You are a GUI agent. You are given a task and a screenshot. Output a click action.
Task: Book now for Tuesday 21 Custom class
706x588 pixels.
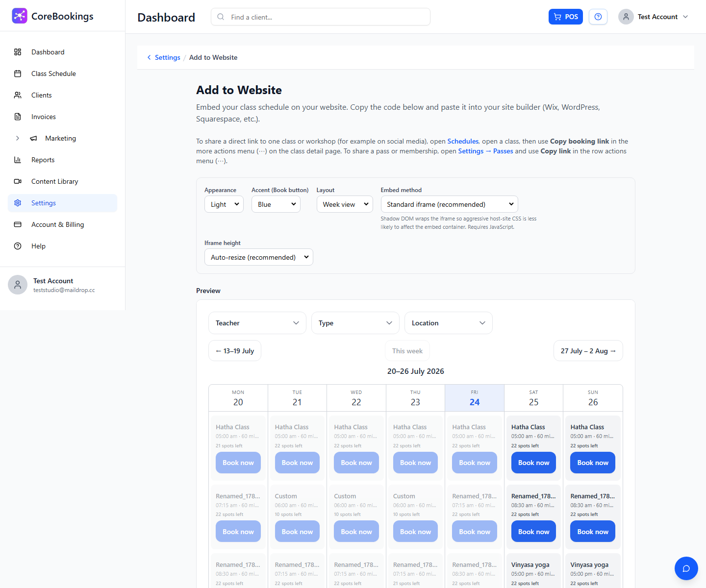[297, 532]
